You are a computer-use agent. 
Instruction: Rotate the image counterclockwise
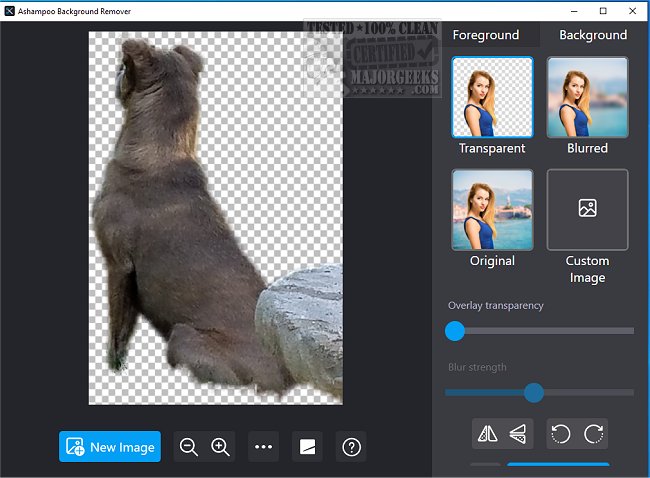561,433
